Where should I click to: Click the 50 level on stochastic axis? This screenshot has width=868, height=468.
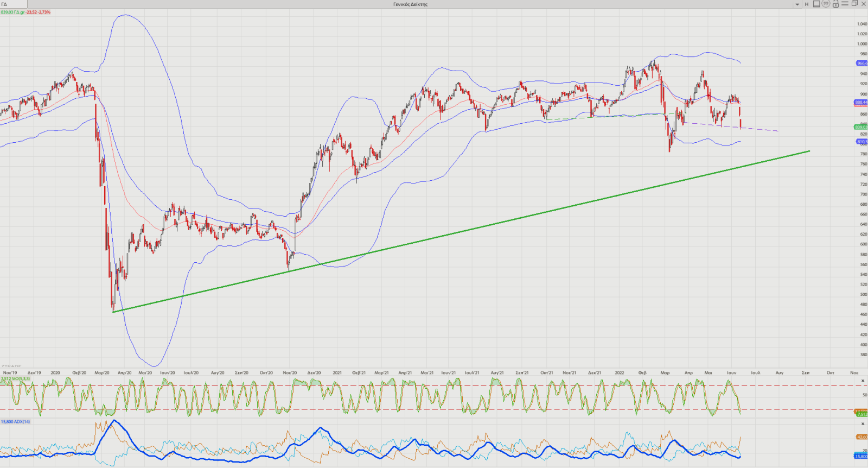864,395
